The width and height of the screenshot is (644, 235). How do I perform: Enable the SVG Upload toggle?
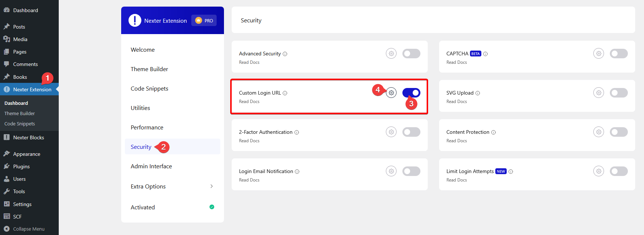[619, 92]
